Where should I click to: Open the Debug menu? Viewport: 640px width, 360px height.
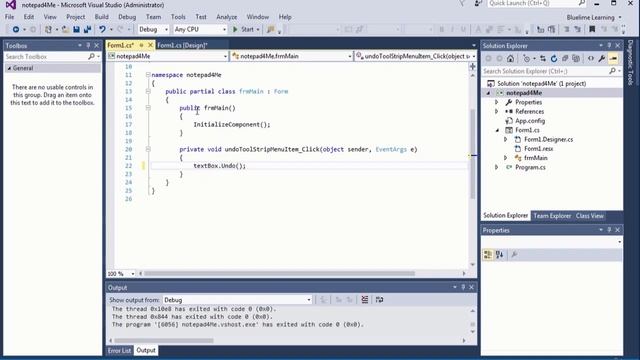[x=127, y=17]
